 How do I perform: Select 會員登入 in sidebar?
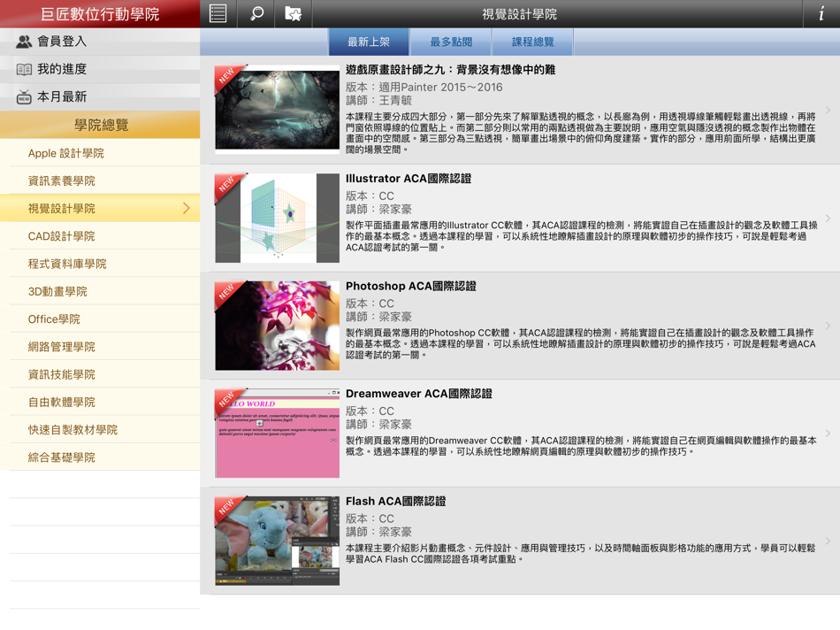click(100, 42)
